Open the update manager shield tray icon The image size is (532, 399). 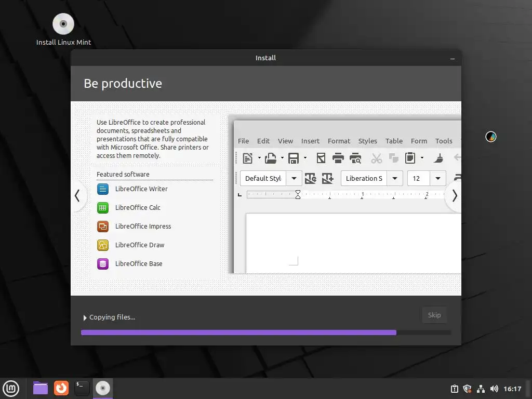click(x=467, y=389)
